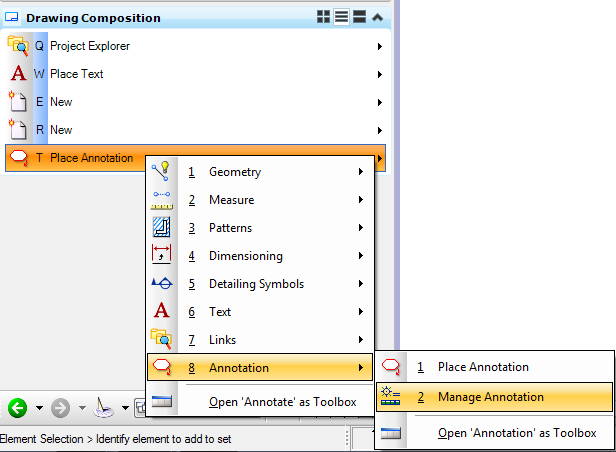
Task: Click the Geometry lightbulb icon in submenu
Action: [161, 172]
